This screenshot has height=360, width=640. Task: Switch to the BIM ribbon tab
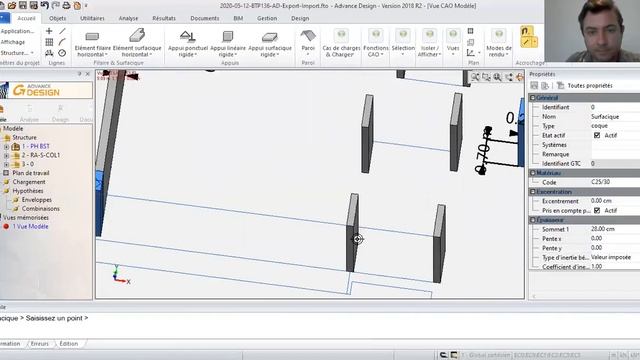tap(238, 18)
